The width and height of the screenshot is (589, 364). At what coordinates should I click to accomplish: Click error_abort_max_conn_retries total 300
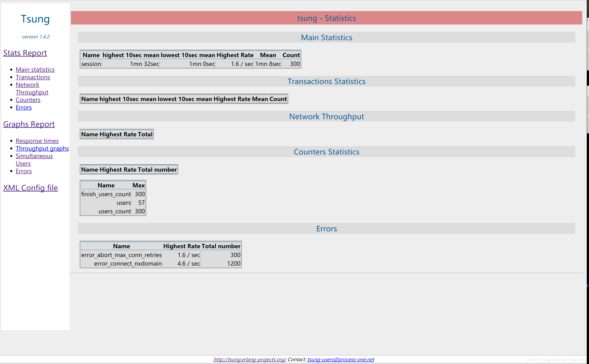[235, 255]
